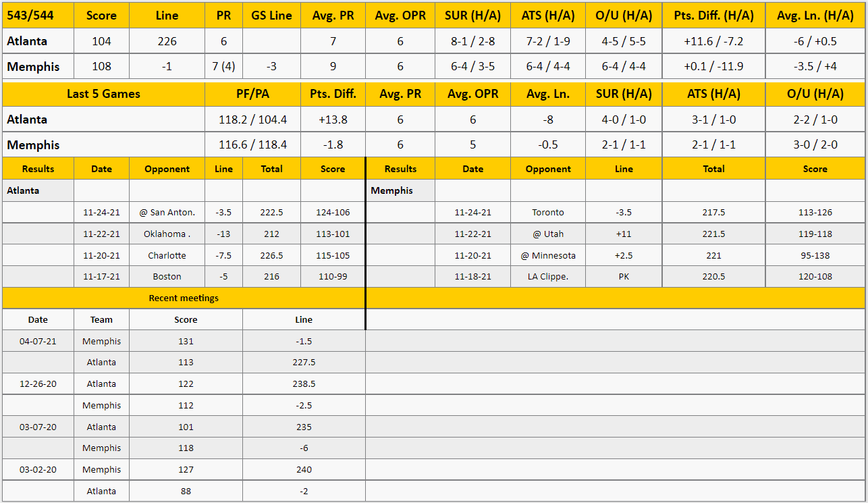Image resolution: width=868 pixels, height=503 pixels.
Task: Select recent meeting line 227.5
Action: coord(304,362)
